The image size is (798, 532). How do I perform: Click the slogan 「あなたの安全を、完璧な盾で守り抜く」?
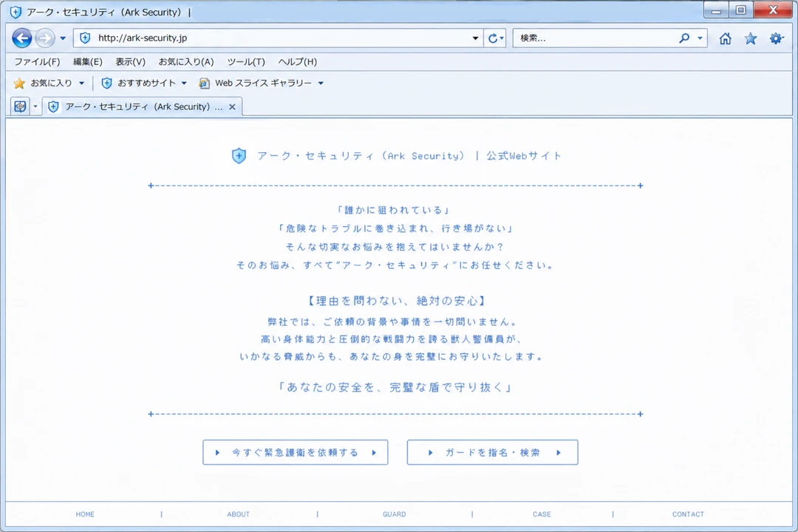tap(395, 387)
